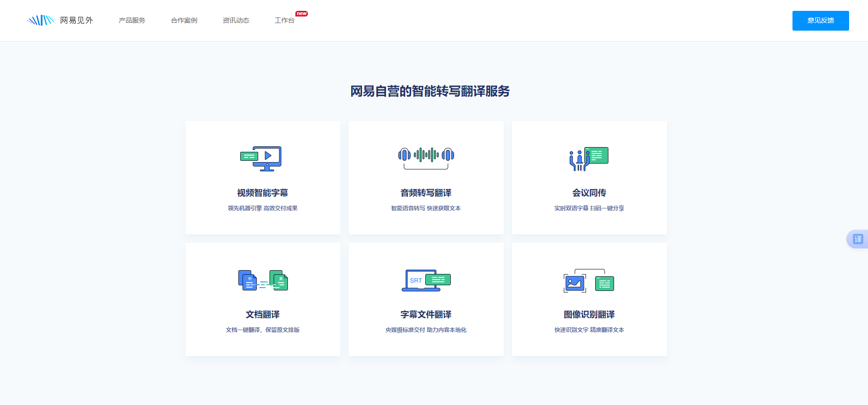Open the 音频转写翻译 service title
This screenshot has width=868, height=405.
[426, 193]
